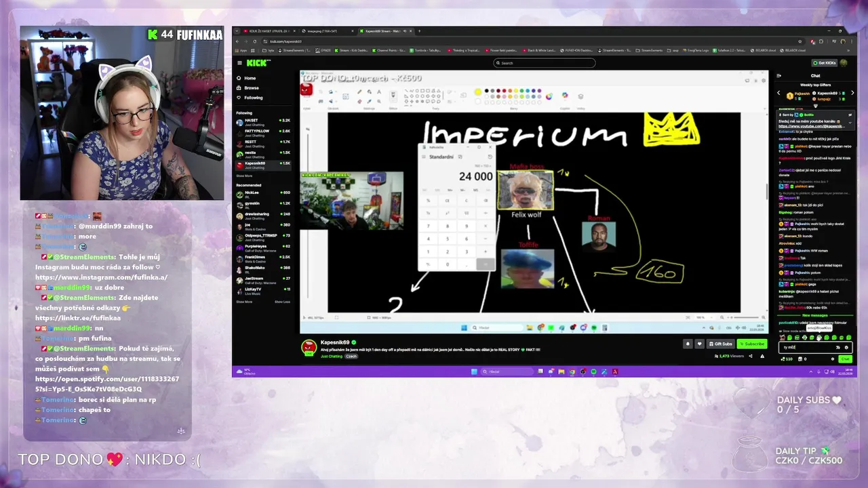Viewport: 868px width, 488px height.
Task: Bookmark this page with star icon
Action: [x=800, y=41]
